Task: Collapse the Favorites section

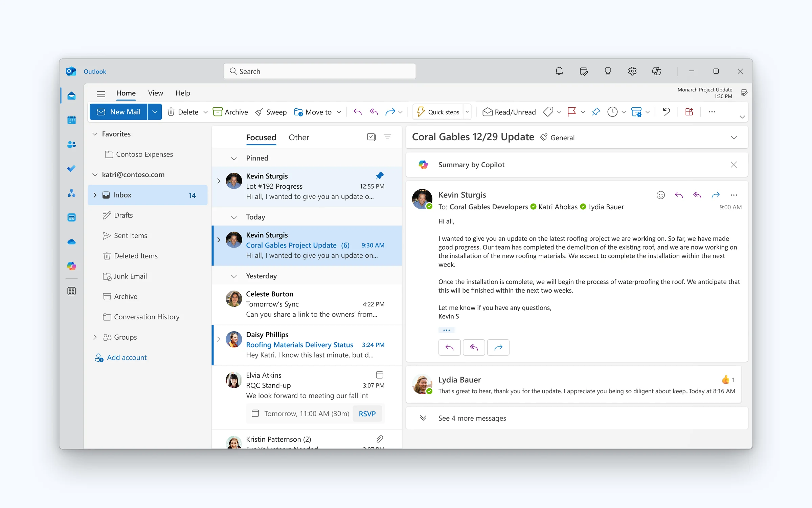Action: coord(95,134)
